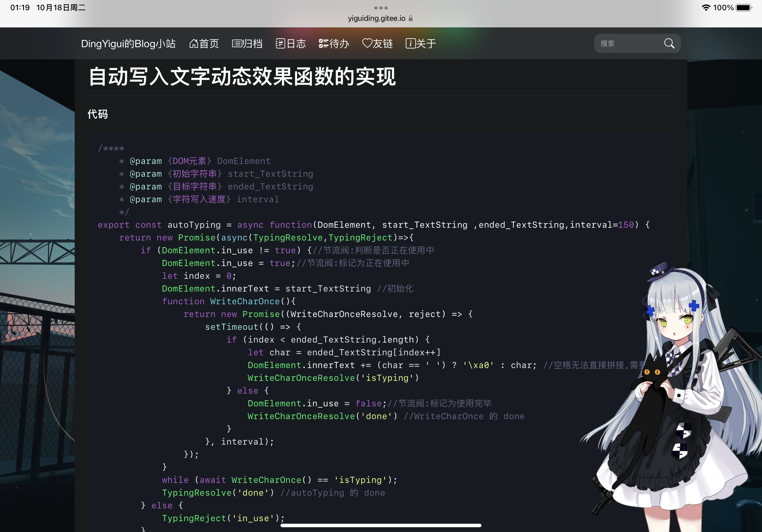The image size is (762, 532).
Task: Open the 首页 home page link
Action: (x=204, y=43)
